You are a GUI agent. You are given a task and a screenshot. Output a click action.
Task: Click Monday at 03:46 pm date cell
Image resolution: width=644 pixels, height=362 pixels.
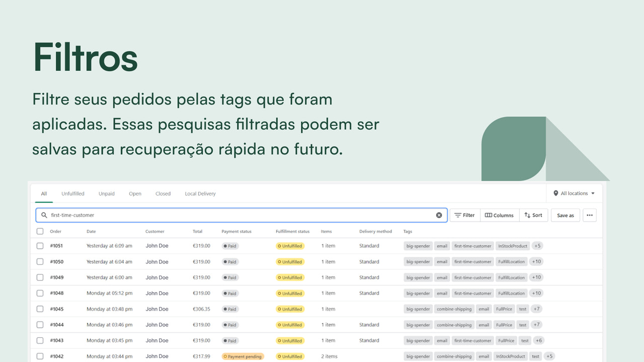[x=109, y=325]
